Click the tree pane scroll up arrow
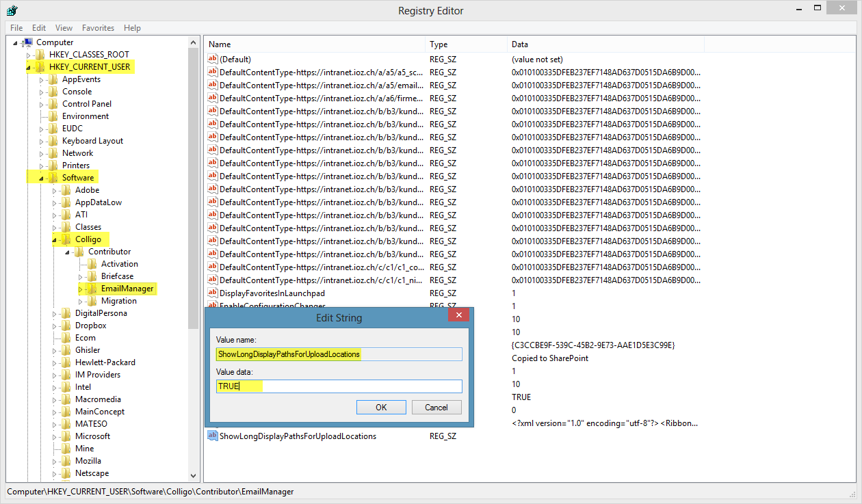Image resolution: width=862 pixels, height=504 pixels. [194, 42]
